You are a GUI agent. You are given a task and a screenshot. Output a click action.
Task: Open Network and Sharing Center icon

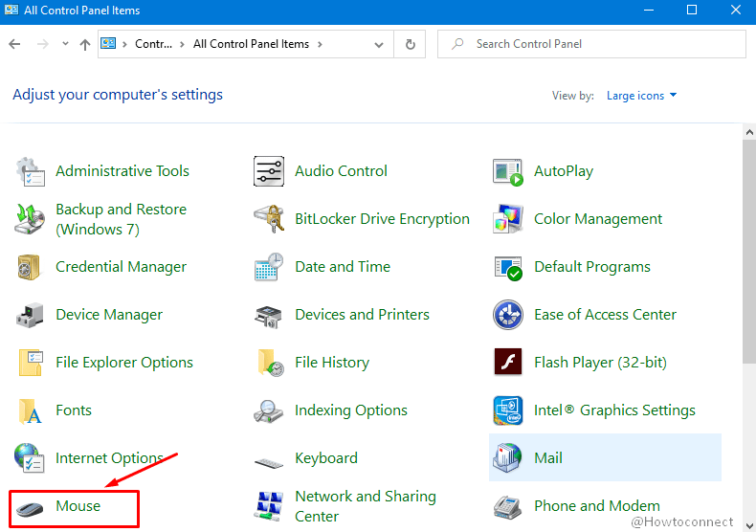269,506
